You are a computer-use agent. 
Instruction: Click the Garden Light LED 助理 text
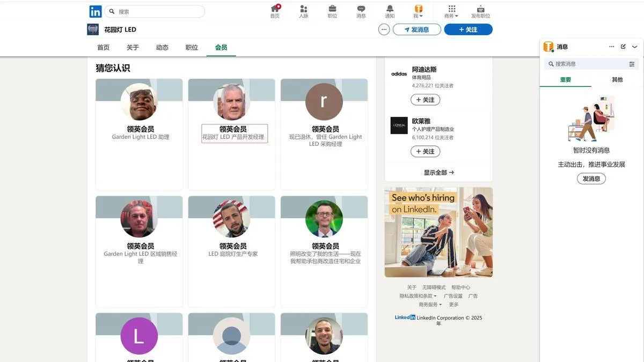tap(141, 137)
